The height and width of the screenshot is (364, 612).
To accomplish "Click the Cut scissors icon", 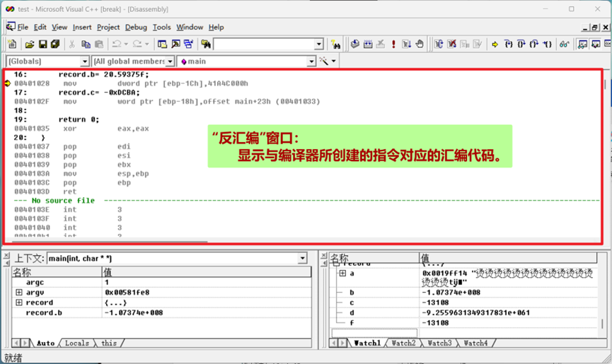I will point(72,45).
